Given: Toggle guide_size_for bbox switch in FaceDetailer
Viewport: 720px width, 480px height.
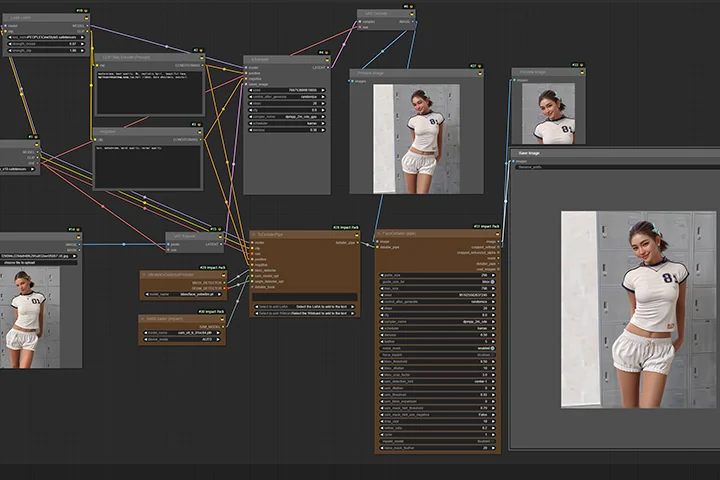Looking at the screenshot, I should [x=437, y=282].
